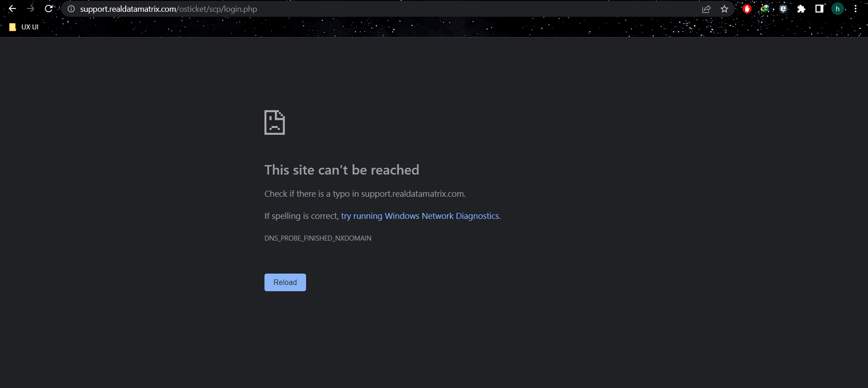Click the 'This site can't be reached' heading
Screen dimensions: 868x388
click(x=341, y=170)
